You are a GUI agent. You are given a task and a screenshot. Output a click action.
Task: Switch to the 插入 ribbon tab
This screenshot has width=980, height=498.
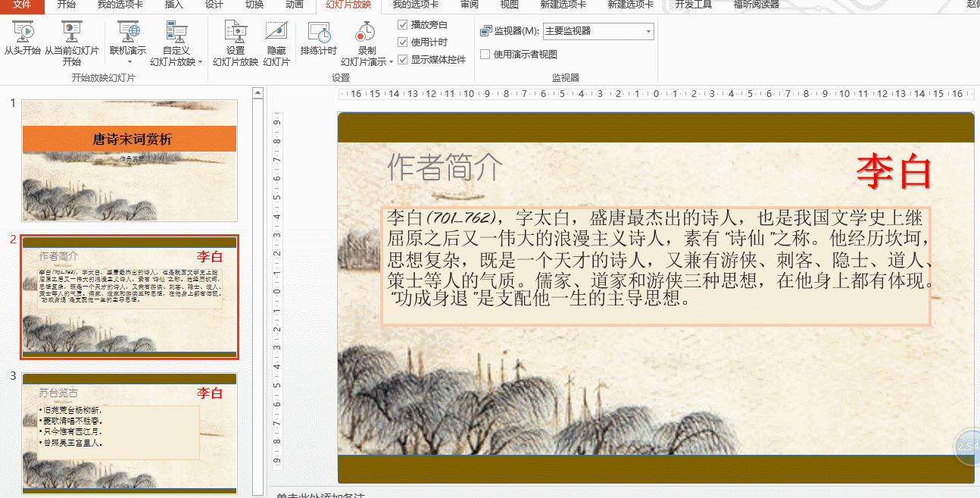[x=174, y=5]
